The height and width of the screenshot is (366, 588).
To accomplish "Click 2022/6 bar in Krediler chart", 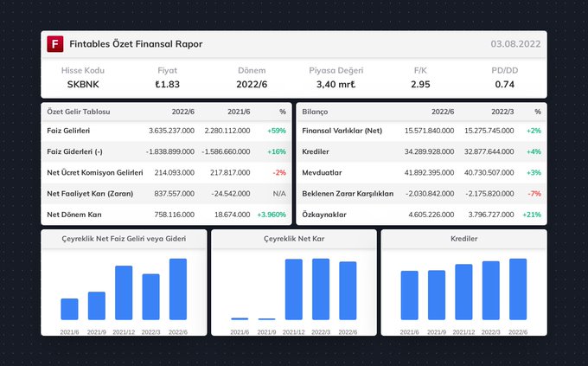I will coord(518,289).
